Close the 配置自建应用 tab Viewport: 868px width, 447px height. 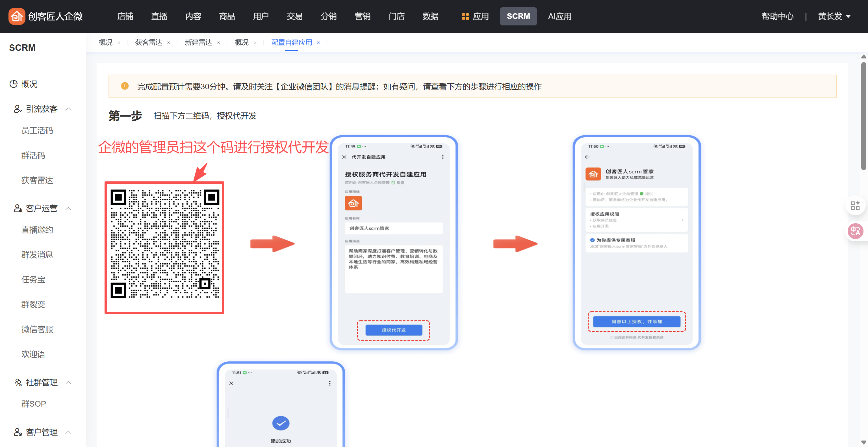click(x=318, y=43)
